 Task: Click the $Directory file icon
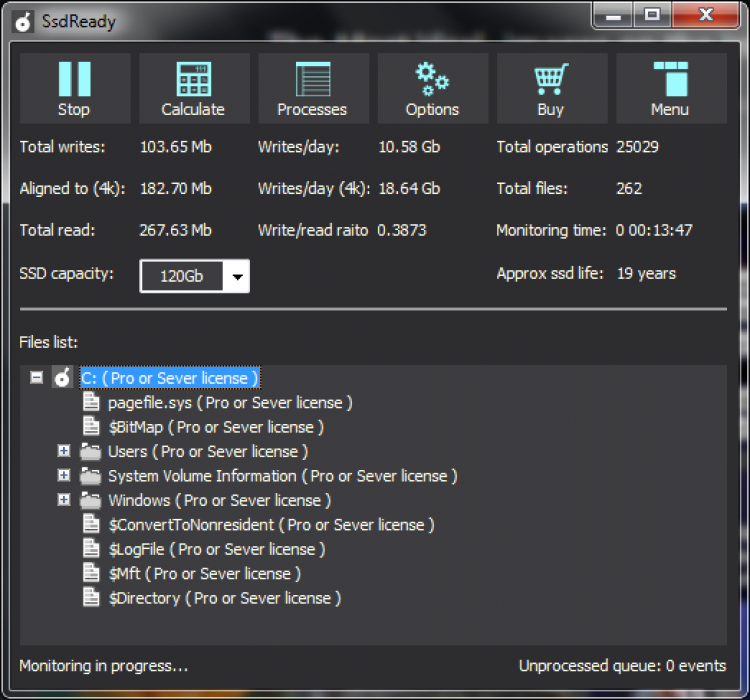[91, 597]
